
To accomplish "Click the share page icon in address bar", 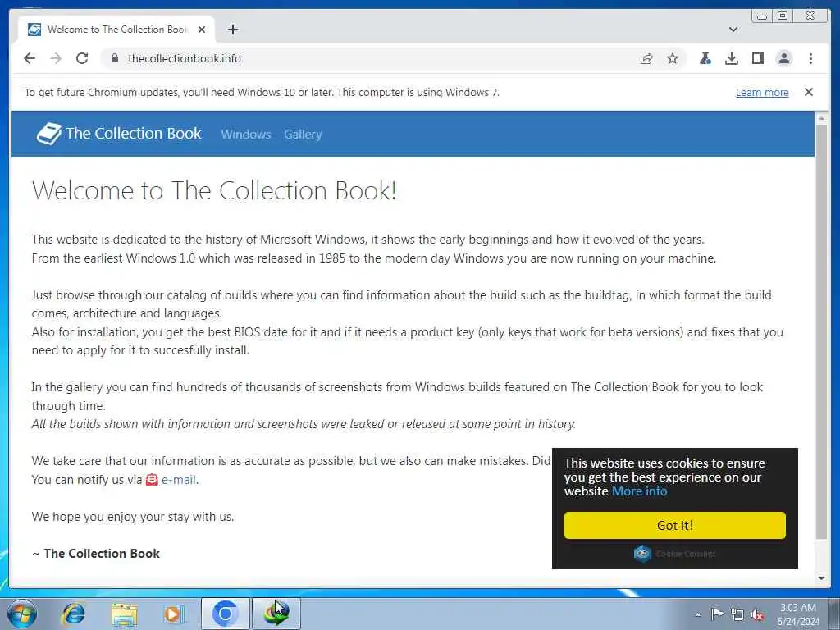I will pyautogui.click(x=646, y=58).
